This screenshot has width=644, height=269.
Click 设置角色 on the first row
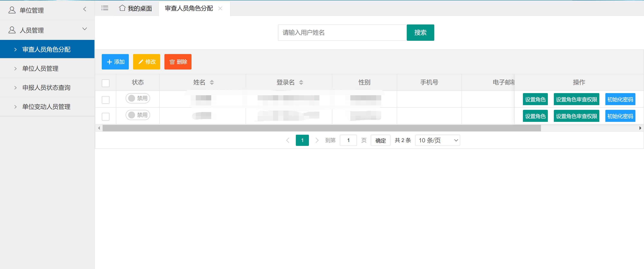coord(535,99)
